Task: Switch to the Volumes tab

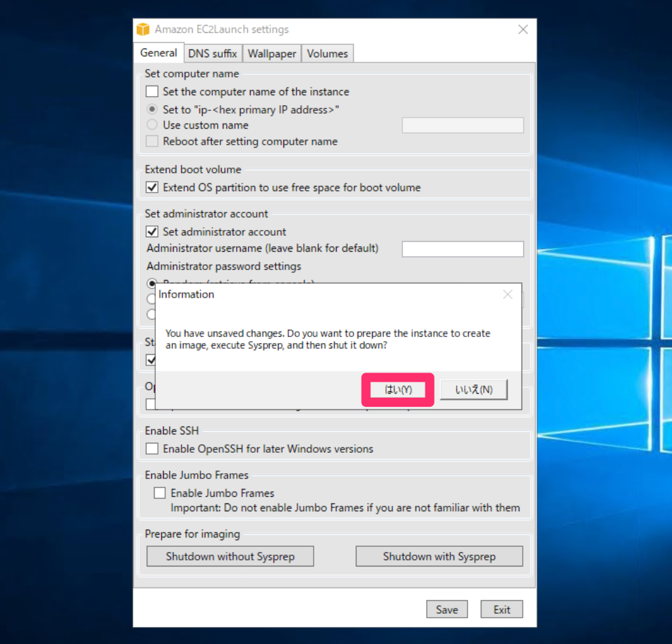Action: [x=327, y=53]
